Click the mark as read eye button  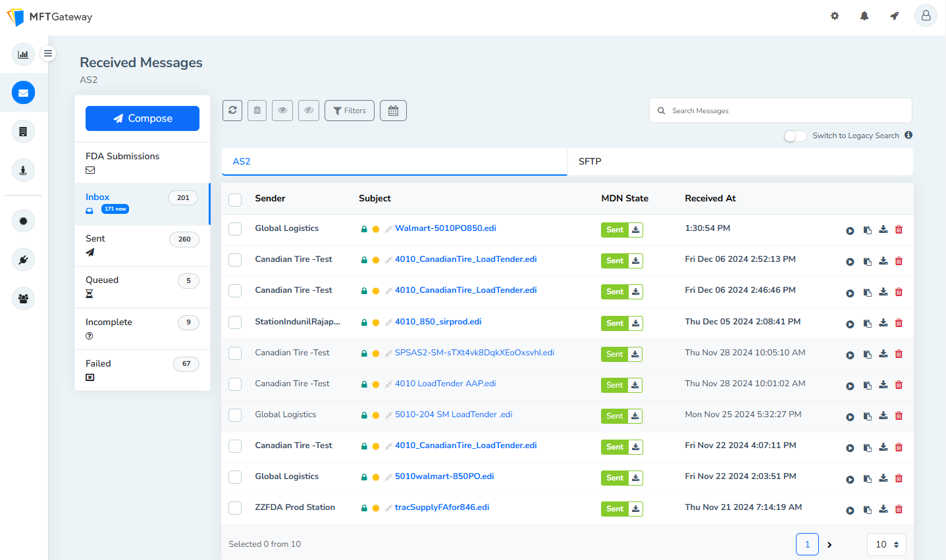[282, 111]
